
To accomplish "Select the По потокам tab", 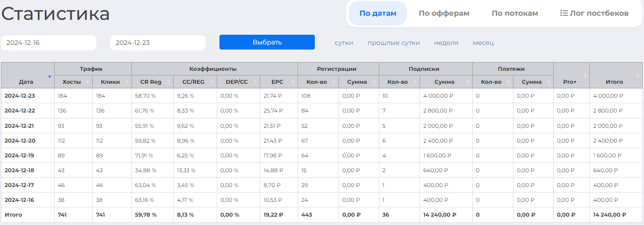I will pyautogui.click(x=515, y=13).
